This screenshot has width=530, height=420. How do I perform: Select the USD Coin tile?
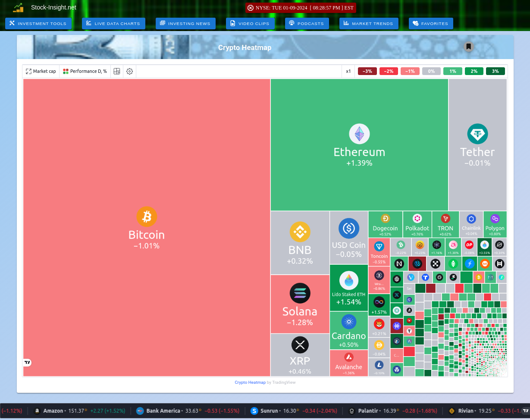click(349, 238)
